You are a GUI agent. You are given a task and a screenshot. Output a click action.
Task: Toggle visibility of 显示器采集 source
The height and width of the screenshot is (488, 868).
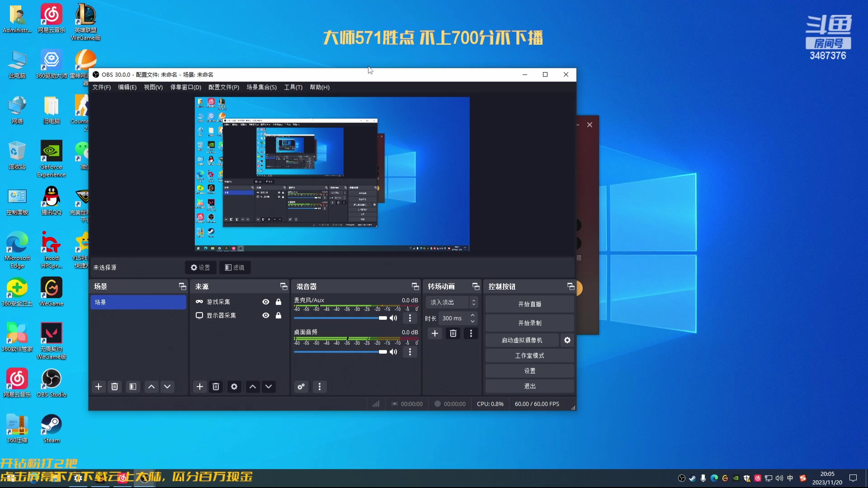[x=266, y=315]
